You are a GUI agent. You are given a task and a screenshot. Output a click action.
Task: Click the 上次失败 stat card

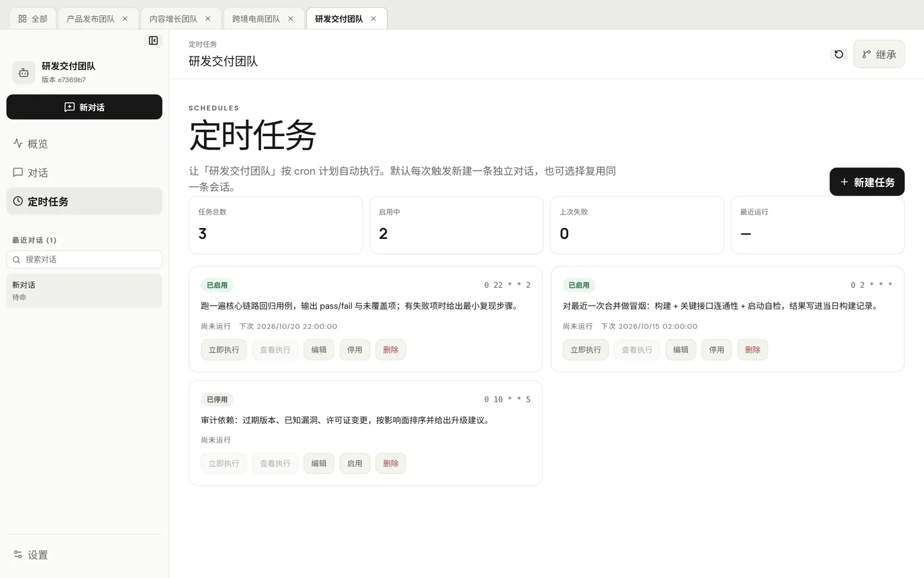(637, 225)
